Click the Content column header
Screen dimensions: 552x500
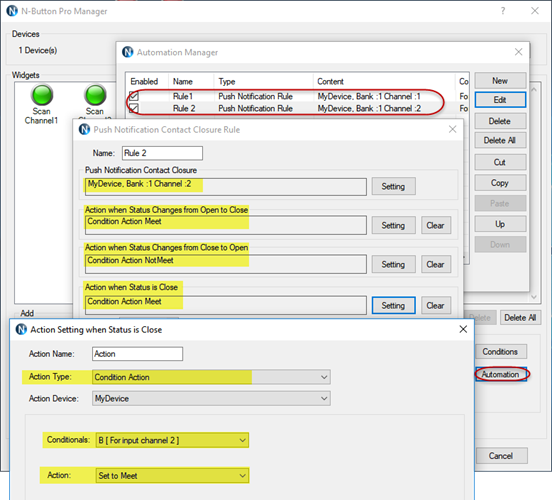coord(384,81)
